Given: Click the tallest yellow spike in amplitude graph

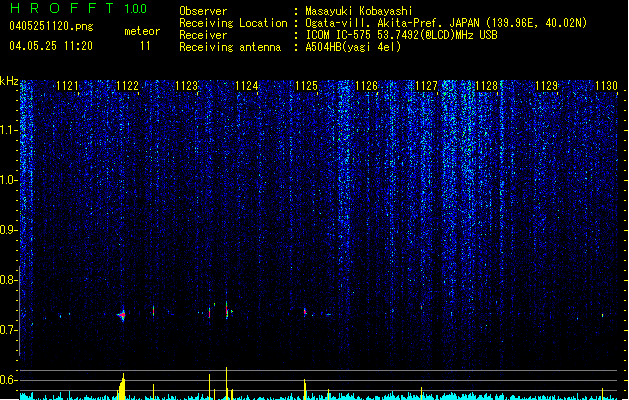Looking at the screenshot, I should tap(227, 383).
